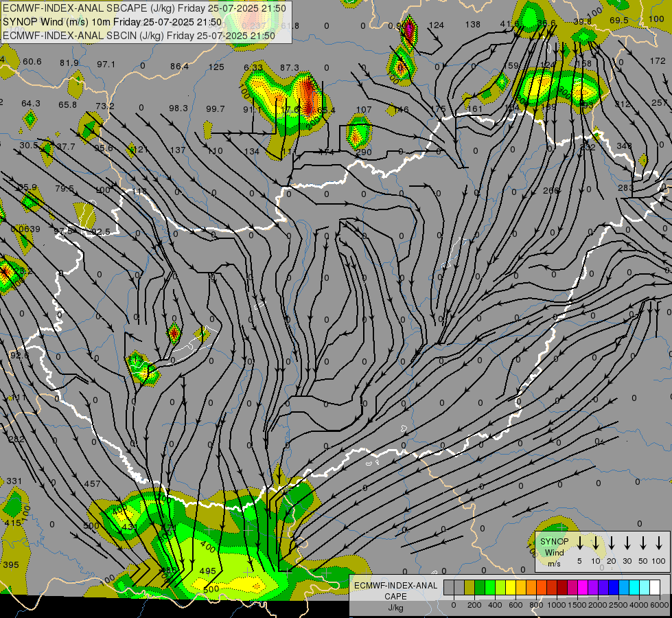
Task: Click the 175 value on the map
Action: pos(439,109)
